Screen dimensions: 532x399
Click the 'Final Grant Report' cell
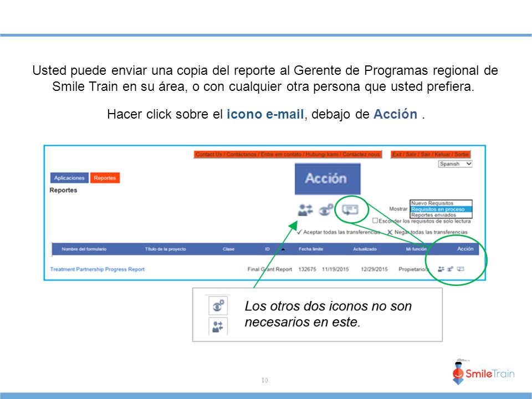(x=270, y=269)
